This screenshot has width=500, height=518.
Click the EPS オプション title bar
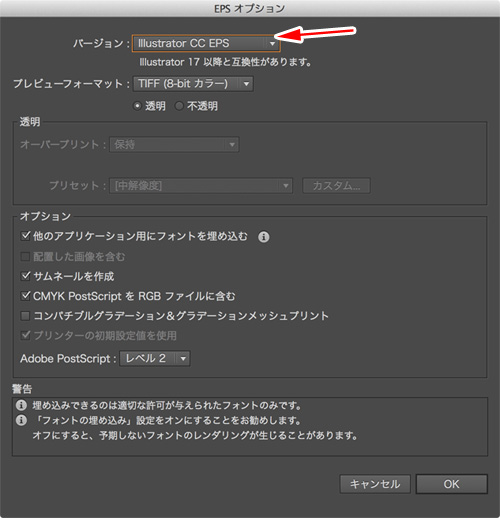pos(250,8)
